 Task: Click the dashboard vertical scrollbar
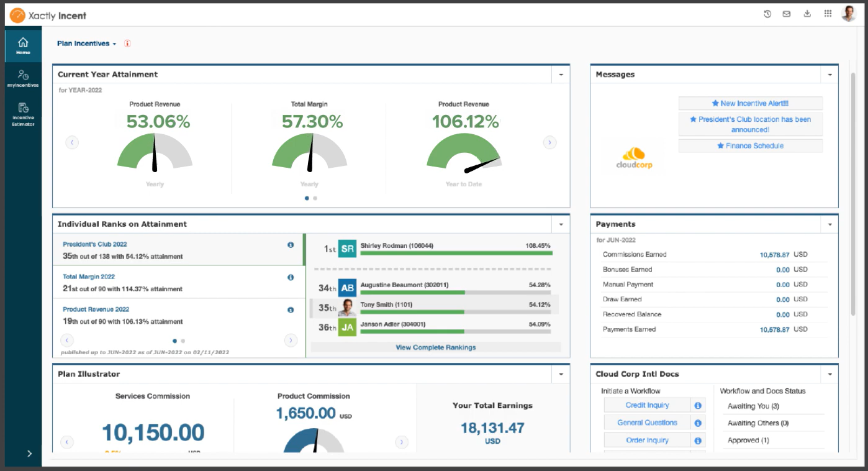[x=852, y=193]
